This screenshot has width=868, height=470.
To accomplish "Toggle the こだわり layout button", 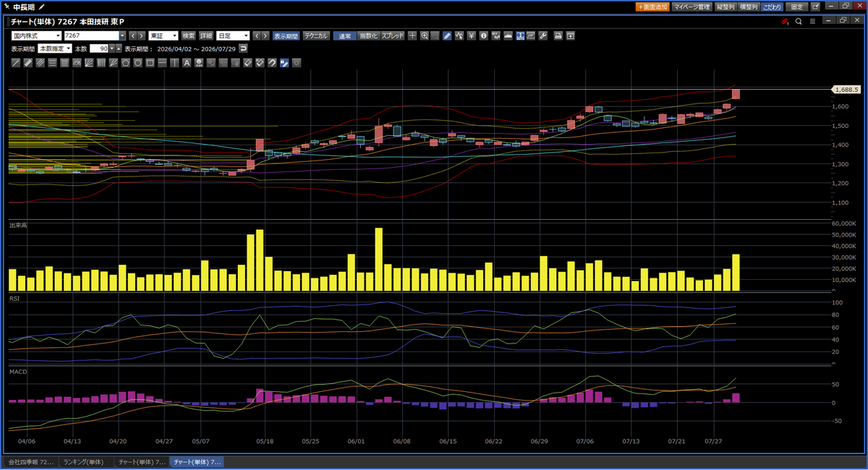I will (772, 7).
